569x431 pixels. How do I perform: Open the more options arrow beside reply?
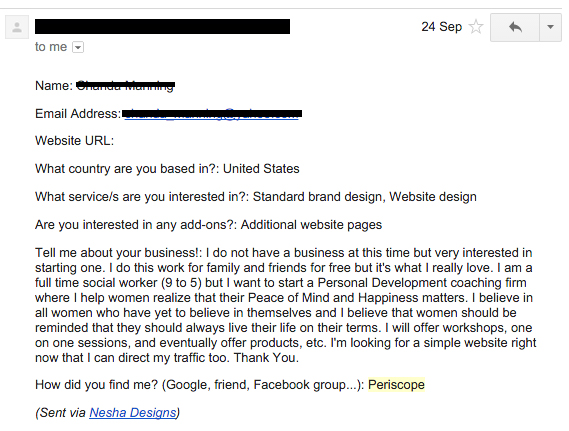(x=550, y=27)
